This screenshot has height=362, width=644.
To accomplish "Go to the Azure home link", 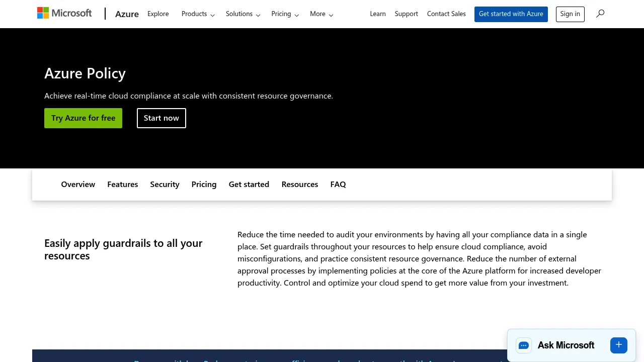I will [127, 14].
